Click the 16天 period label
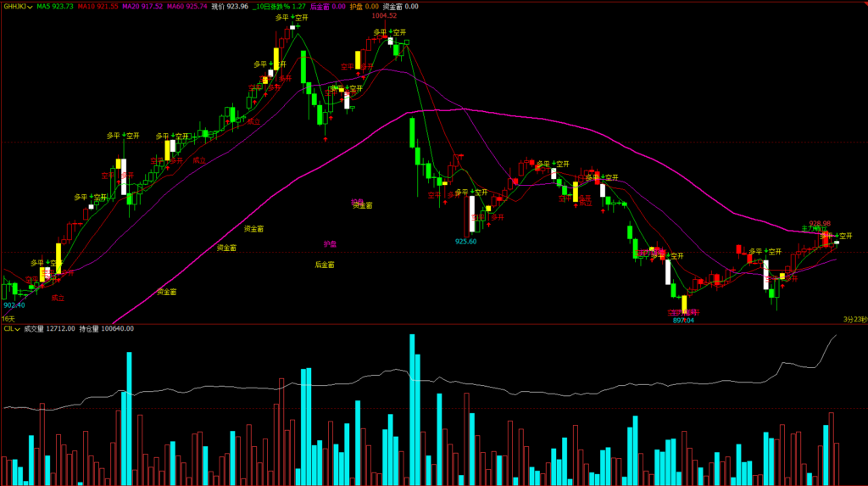 (x=8, y=319)
